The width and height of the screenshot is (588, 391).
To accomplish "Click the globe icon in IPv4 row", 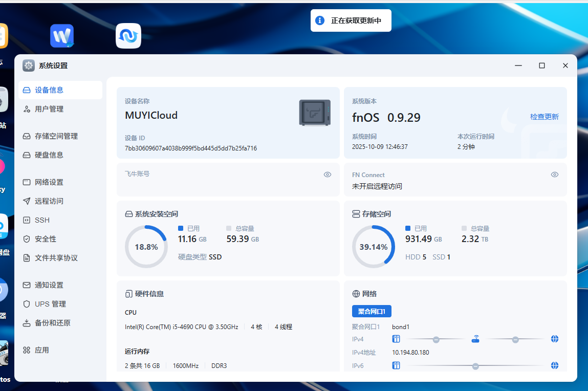I will 554,339.
